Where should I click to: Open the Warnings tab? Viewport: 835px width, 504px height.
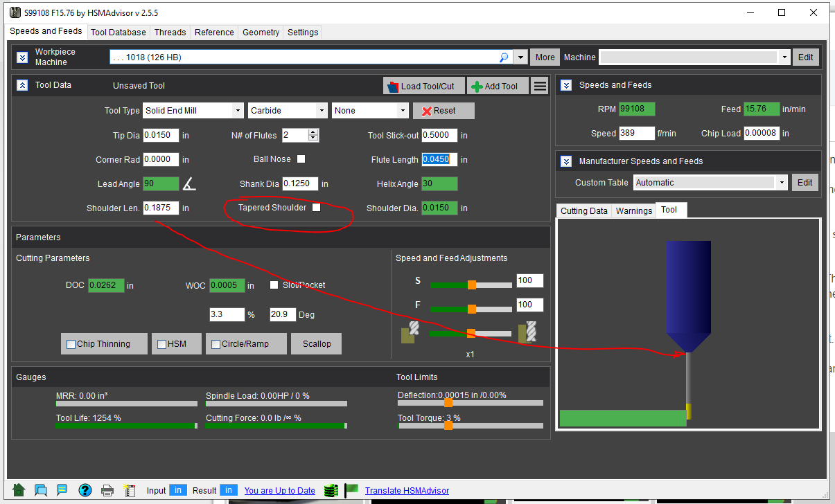click(x=633, y=210)
